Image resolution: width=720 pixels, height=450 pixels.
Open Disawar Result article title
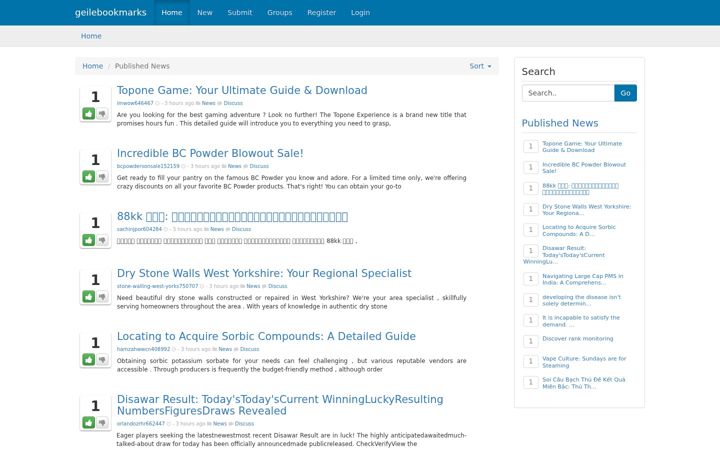(x=280, y=405)
